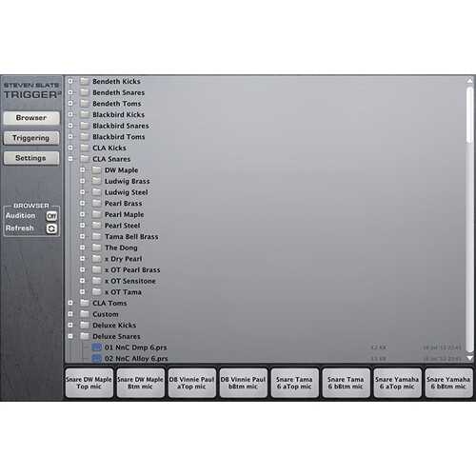Toggle the Audition Off switch
This screenshot has height=476, width=476.
pyautogui.click(x=51, y=216)
